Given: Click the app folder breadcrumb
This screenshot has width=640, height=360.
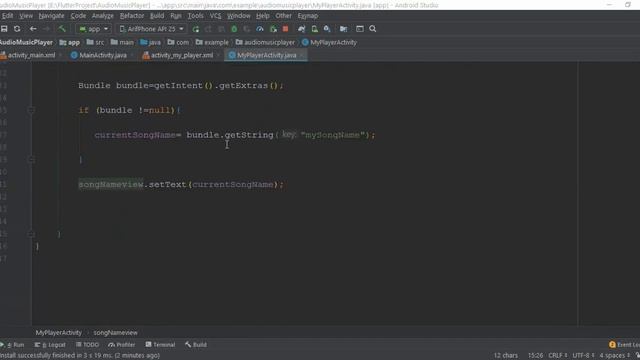Looking at the screenshot, I should pyautogui.click(x=70, y=42).
